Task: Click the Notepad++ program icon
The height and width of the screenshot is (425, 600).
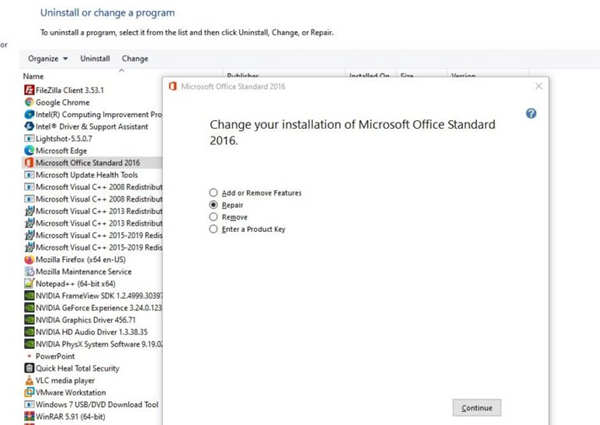Action: (x=28, y=283)
